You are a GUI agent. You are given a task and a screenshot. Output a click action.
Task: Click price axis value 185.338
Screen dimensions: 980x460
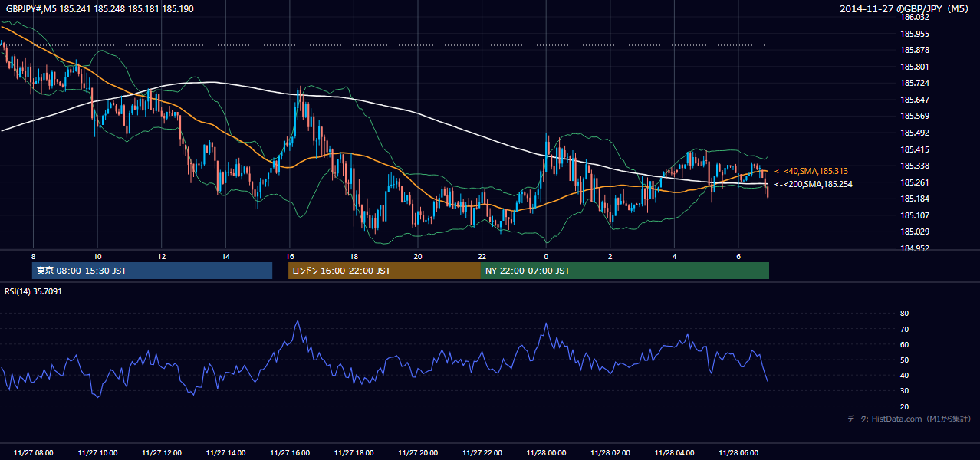pyautogui.click(x=914, y=166)
